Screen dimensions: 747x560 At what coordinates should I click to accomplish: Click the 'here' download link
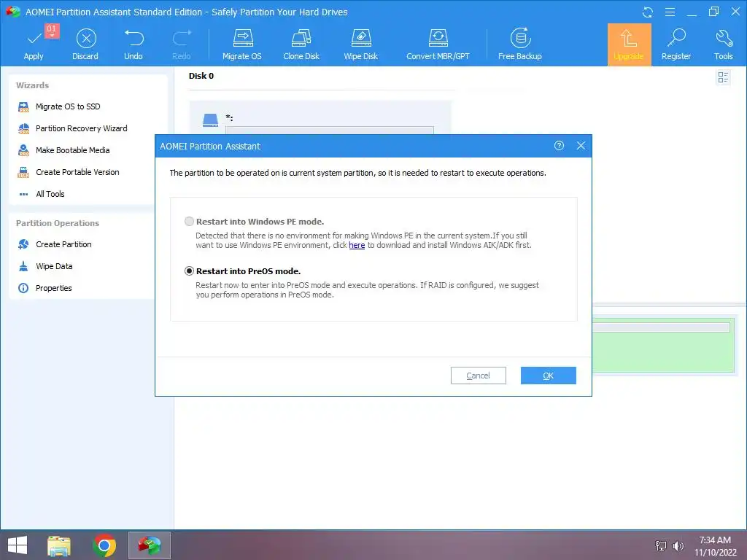(357, 245)
